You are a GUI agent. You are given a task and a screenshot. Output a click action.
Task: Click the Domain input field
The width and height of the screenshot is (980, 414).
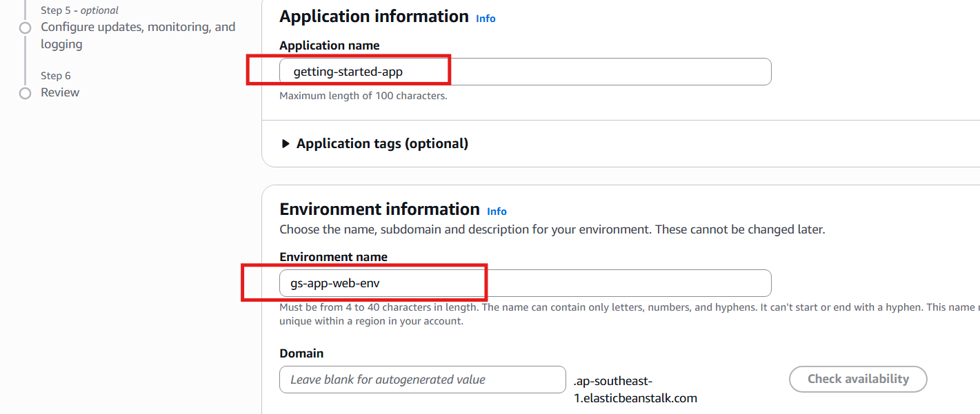[x=422, y=380]
